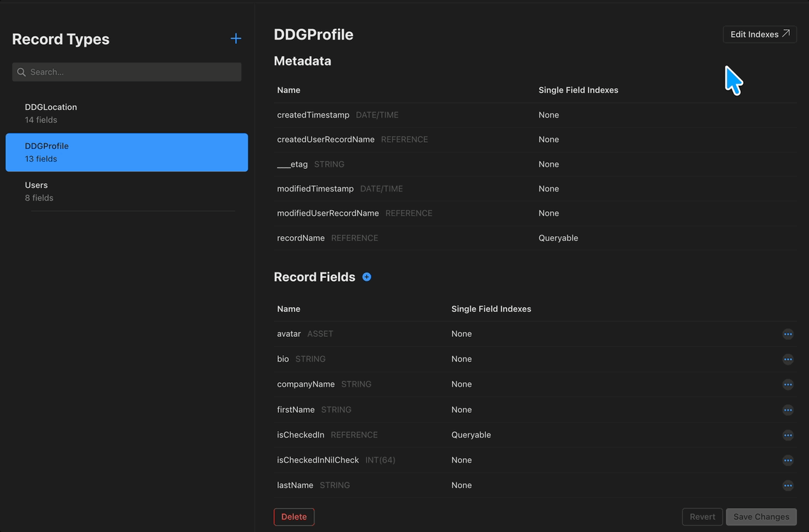
Task: Click isCheckedInNilCheck field name
Action: point(318,460)
